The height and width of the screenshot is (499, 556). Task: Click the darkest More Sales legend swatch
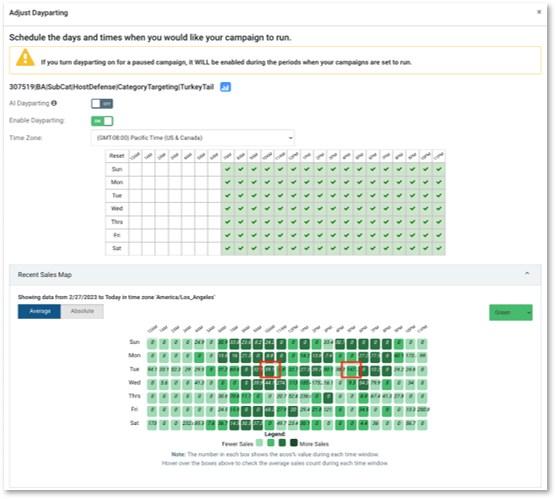pyautogui.click(x=294, y=443)
